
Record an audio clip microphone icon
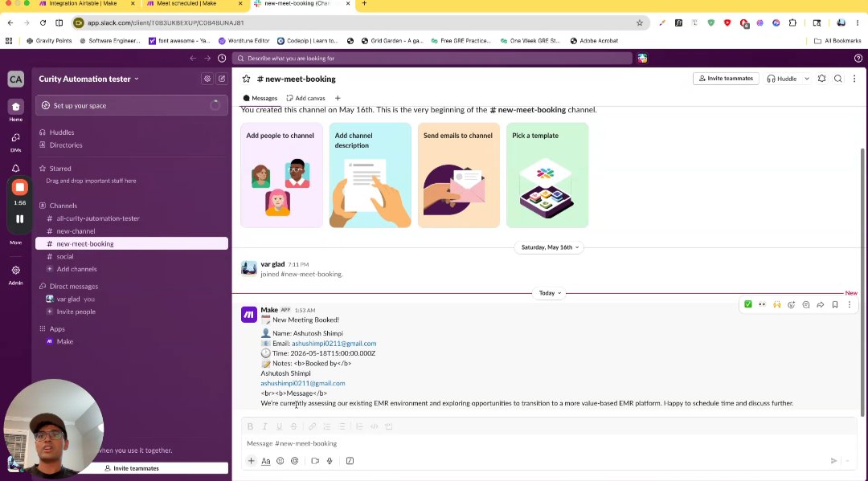pos(330,461)
